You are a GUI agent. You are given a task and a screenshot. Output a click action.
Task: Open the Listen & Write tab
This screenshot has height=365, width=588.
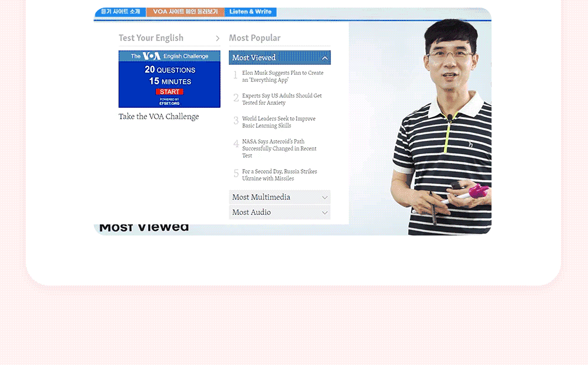(x=250, y=12)
